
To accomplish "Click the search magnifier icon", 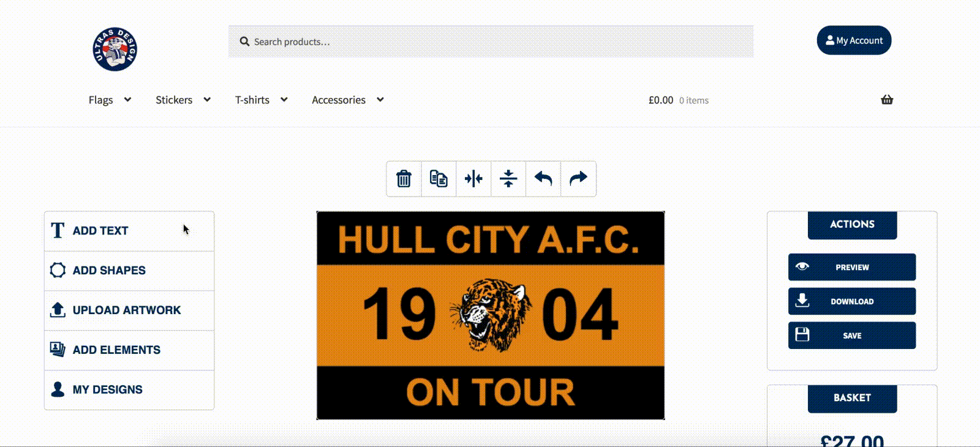I will click(x=244, y=42).
